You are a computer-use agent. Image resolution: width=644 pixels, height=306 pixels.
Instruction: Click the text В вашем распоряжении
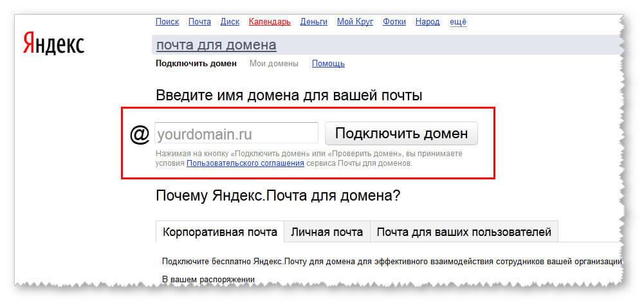(208, 280)
